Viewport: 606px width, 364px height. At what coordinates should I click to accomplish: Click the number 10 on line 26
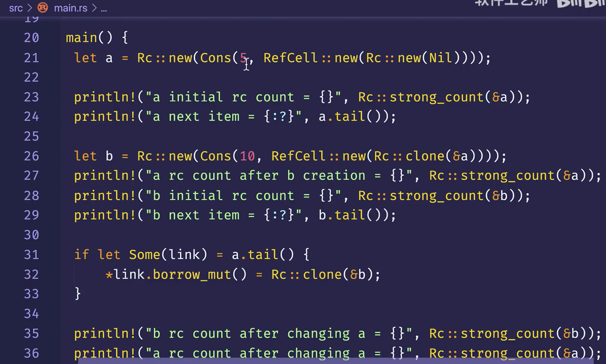[x=247, y=156]
